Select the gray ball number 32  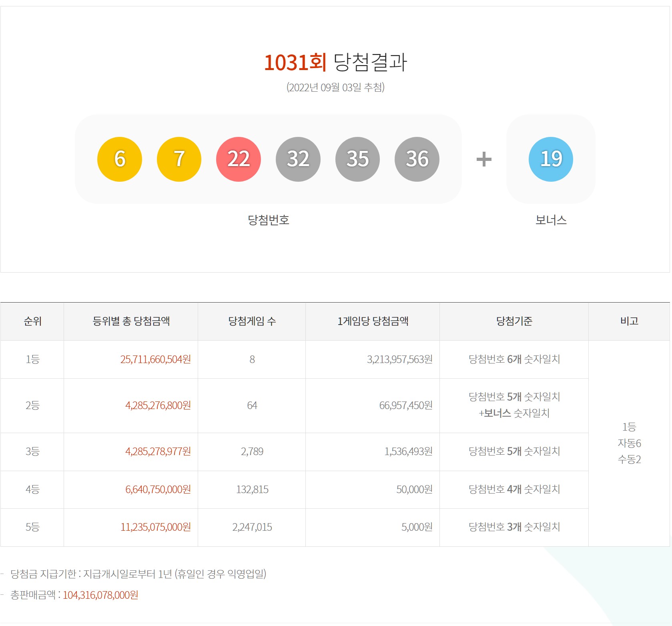click(298, 159)
